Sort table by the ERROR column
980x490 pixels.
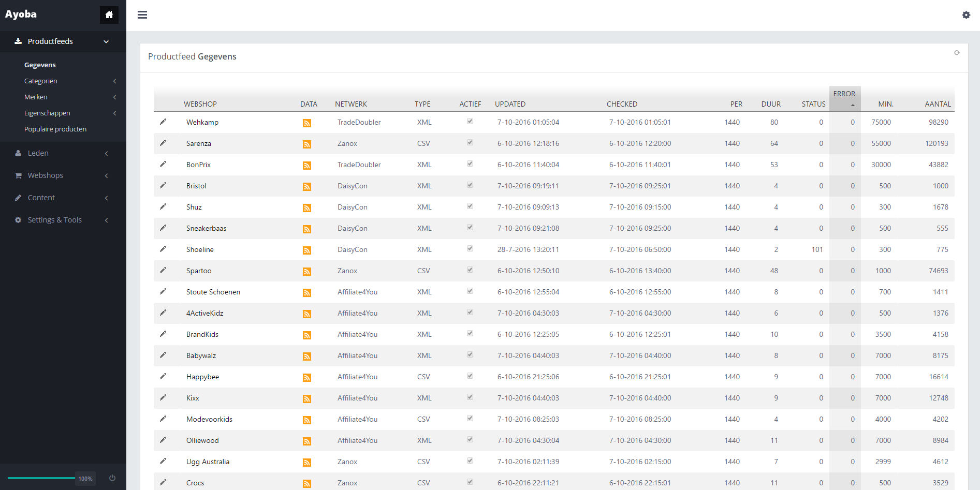(x=844, y=98)
